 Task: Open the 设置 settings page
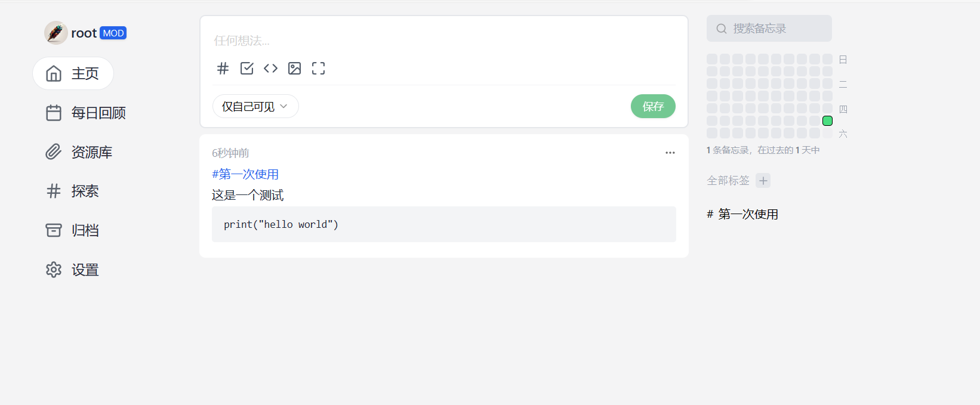pyautogui.click(x=73, y=270)
